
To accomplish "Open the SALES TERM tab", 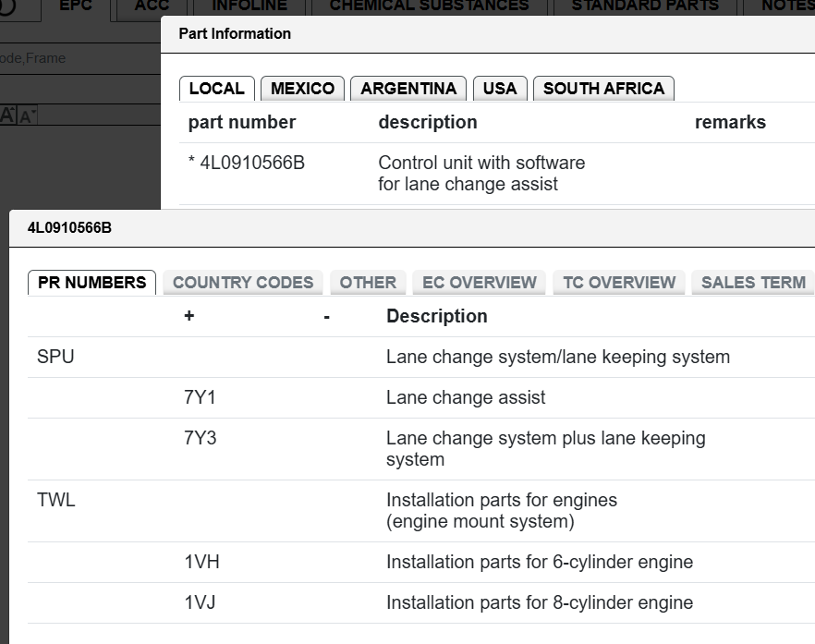I will tap(753, 282).
